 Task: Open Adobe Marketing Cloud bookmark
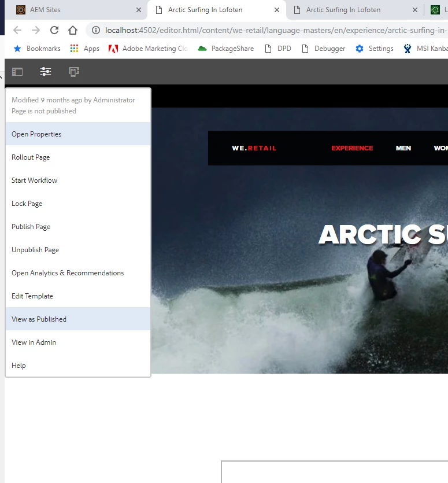[x=148, y=49]
